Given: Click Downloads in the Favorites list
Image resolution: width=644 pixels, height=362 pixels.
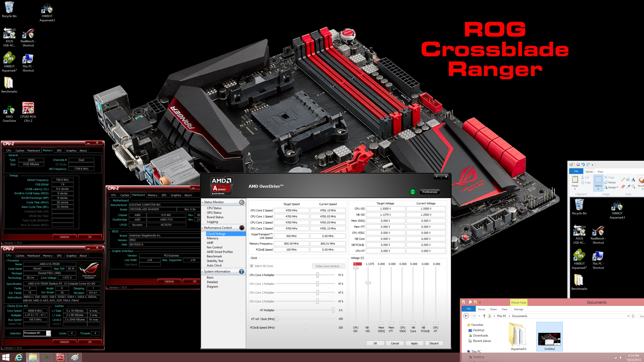Looking at the screenshot, I should (480, 336).
